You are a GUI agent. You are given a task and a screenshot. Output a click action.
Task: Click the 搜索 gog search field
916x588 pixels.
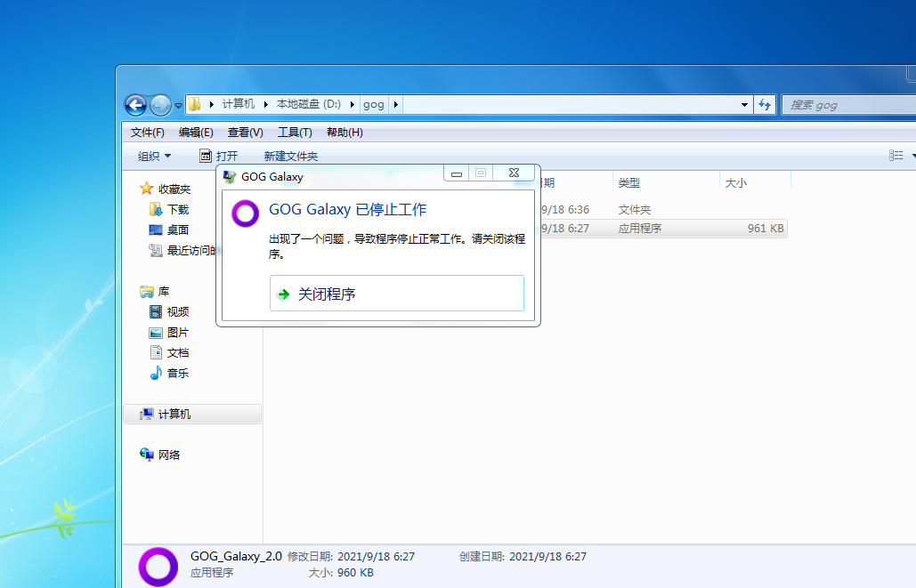[x=850, y=105]
